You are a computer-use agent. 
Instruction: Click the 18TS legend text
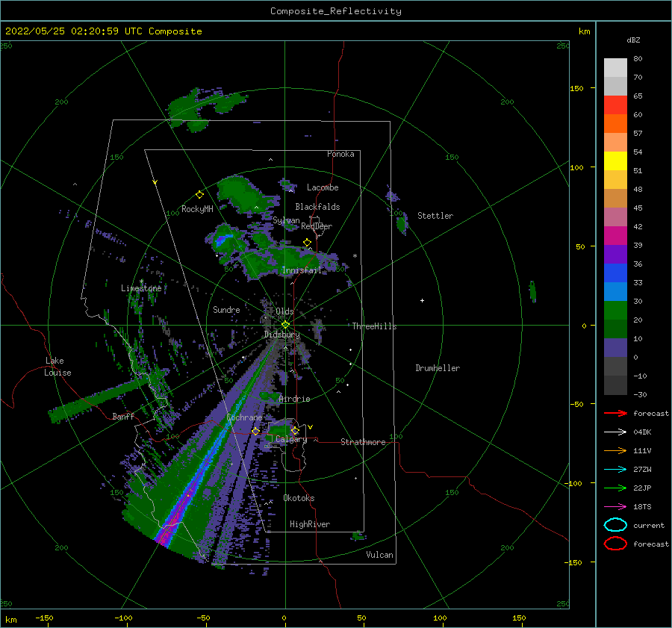tap(642, 507)
